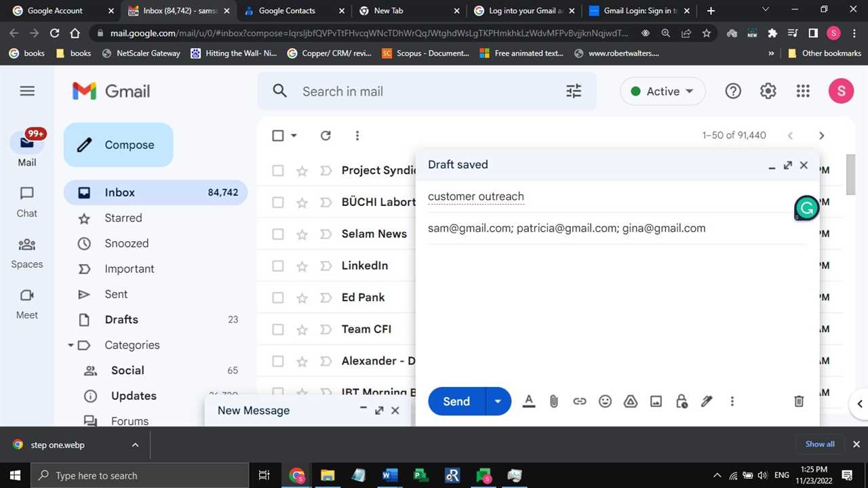Insert files using Google Drive icon
This screenshot has height=488, width=868.
click(631, 401)
